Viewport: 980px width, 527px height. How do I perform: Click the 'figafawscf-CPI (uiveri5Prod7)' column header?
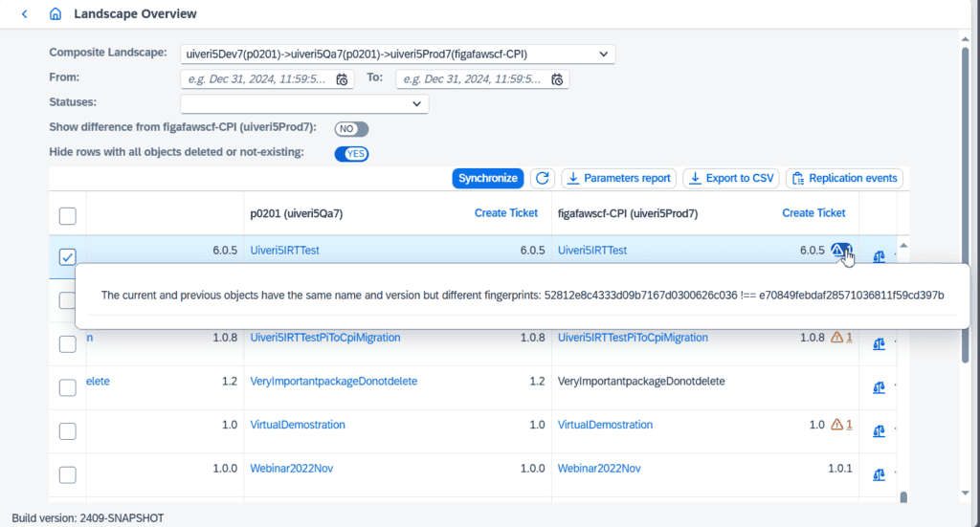(x=628, y=213)
